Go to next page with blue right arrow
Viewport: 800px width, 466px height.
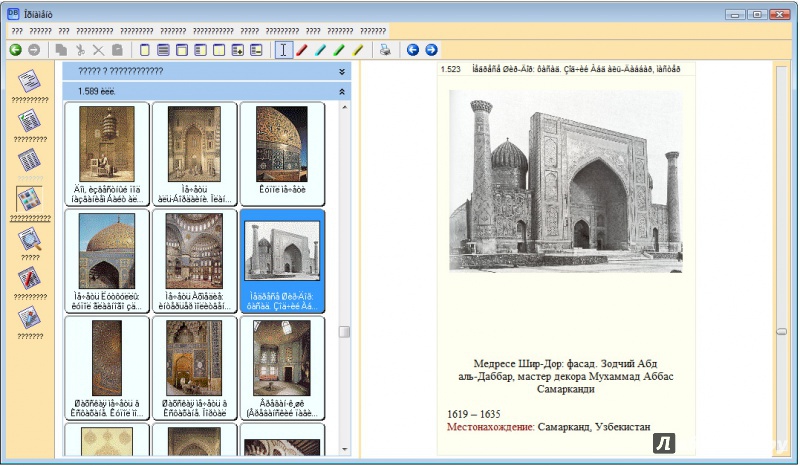click(x=431, y=49)
